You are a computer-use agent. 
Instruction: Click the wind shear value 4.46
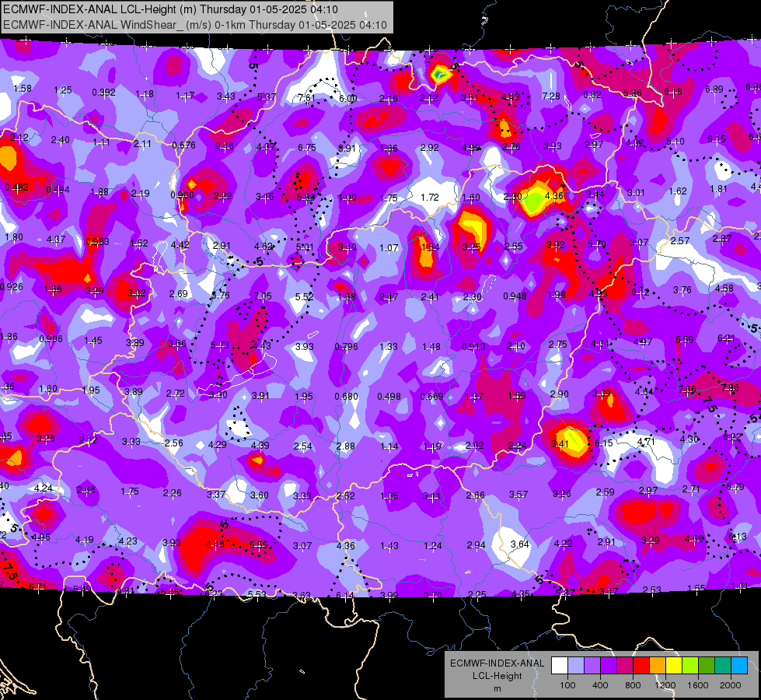[215, 544]
